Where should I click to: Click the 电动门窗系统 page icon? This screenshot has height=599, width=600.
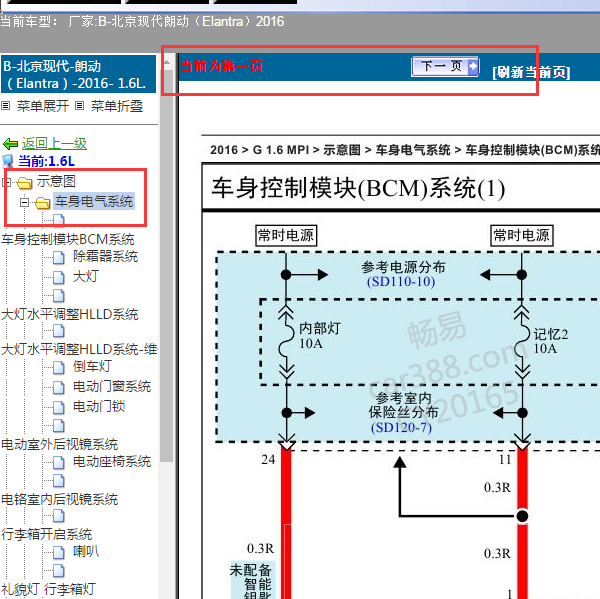pos(59,387)
